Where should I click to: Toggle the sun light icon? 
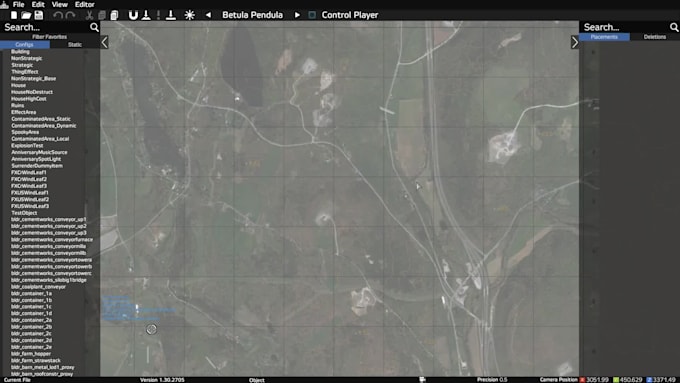click(190, 15)
